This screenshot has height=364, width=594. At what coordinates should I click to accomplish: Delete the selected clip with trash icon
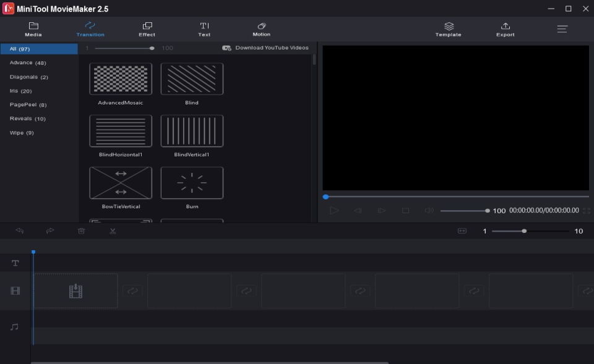[x=81, y=231]
